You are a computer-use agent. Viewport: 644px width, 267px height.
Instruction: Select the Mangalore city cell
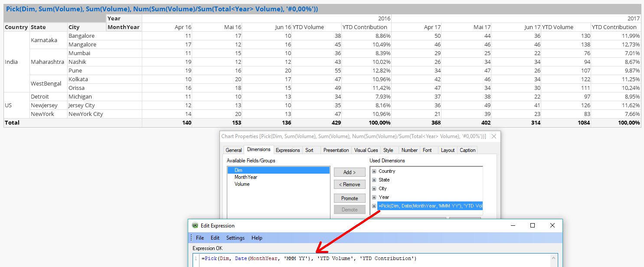105,44
